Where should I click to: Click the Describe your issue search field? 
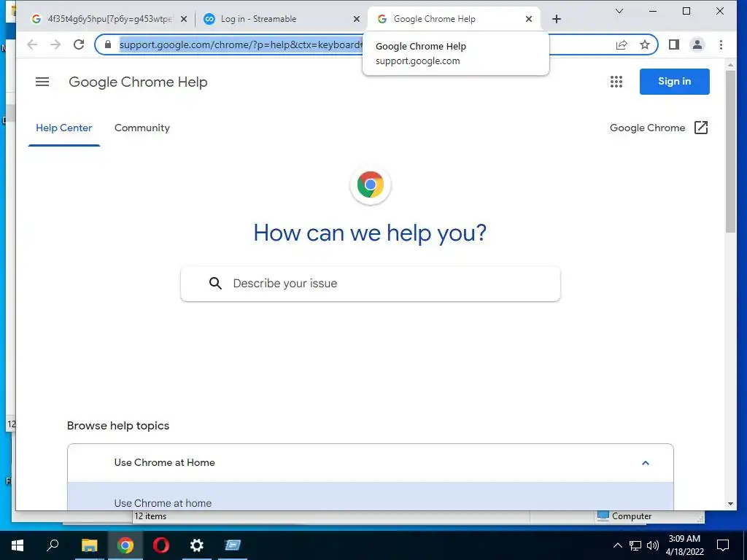[x=371, y=284]
